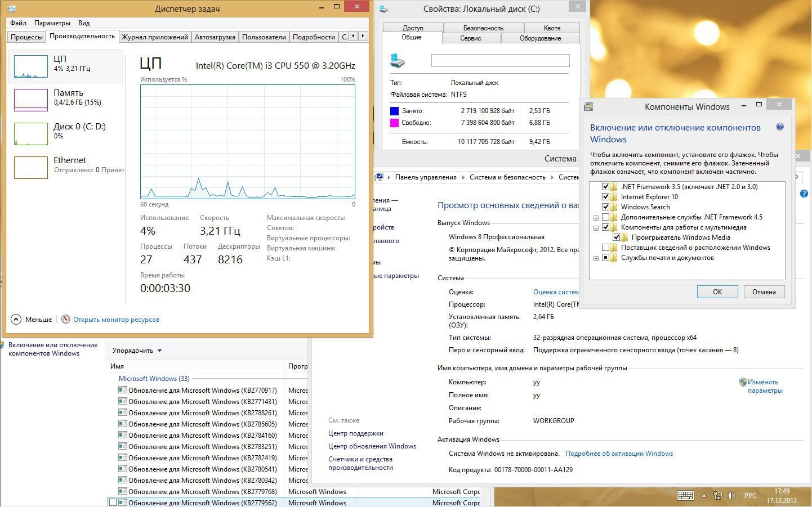The height and width of the screenshot is (507, 812).
Task: Switch to the Подробности tab
Action: (x=314, y=37)
